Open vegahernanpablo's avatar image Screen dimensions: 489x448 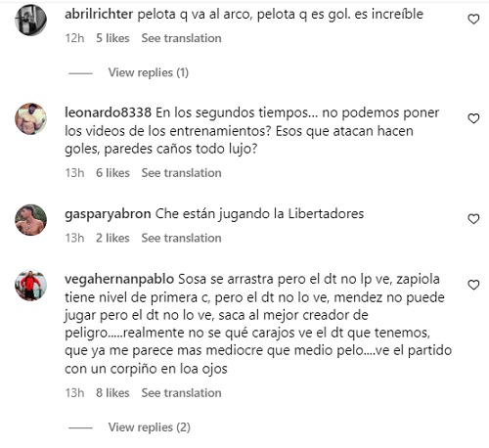pos(30,286)
